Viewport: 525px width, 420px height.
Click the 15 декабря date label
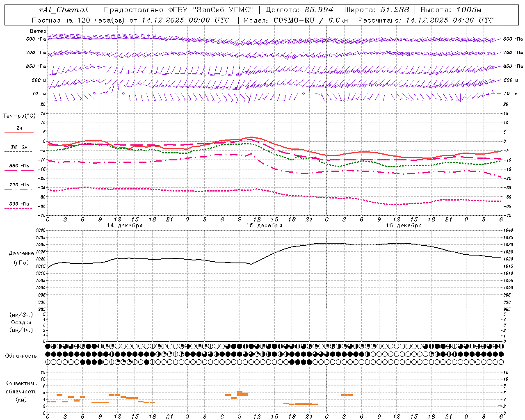(x=264, y=226)
